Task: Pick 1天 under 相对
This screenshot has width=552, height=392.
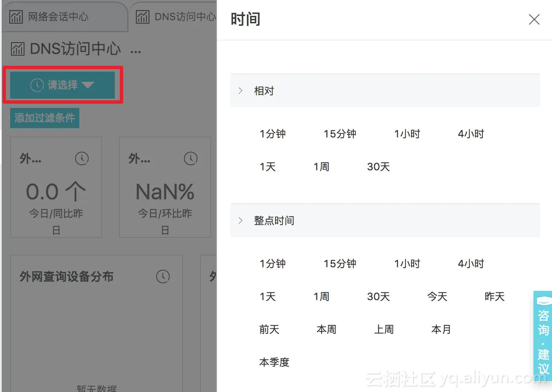Action: click(x=268, y=167)
